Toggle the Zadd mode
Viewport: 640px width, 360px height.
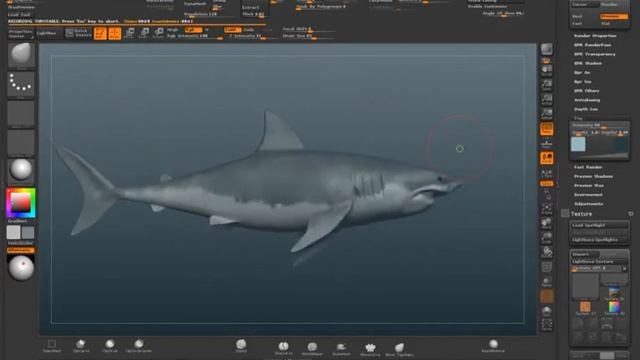pos(233,30)
